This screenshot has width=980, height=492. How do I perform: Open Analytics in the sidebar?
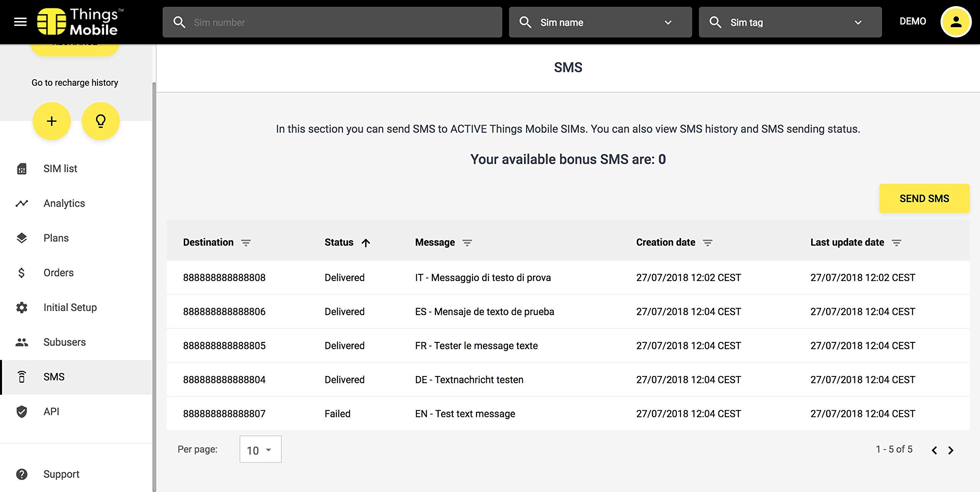pos(64,203)
